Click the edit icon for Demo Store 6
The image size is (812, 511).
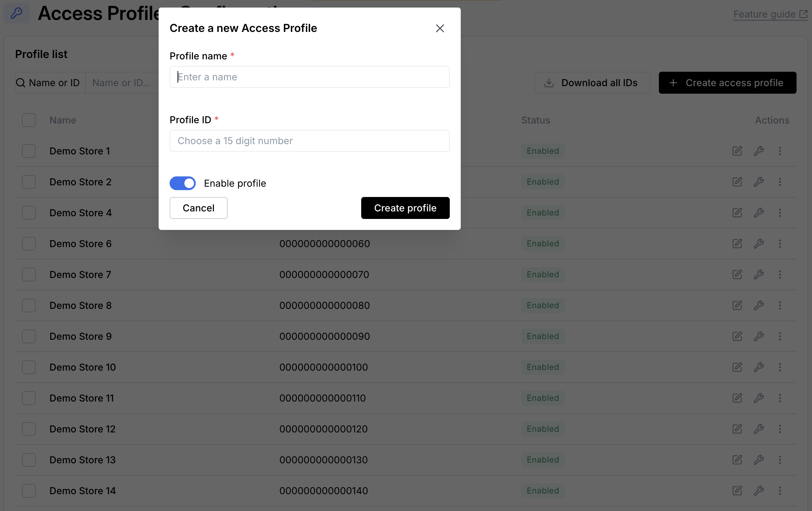click(737, 244)
